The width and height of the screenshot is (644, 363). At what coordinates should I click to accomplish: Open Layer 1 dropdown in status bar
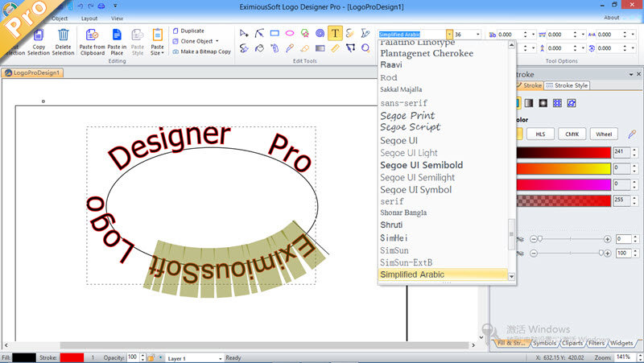(220, 358)
